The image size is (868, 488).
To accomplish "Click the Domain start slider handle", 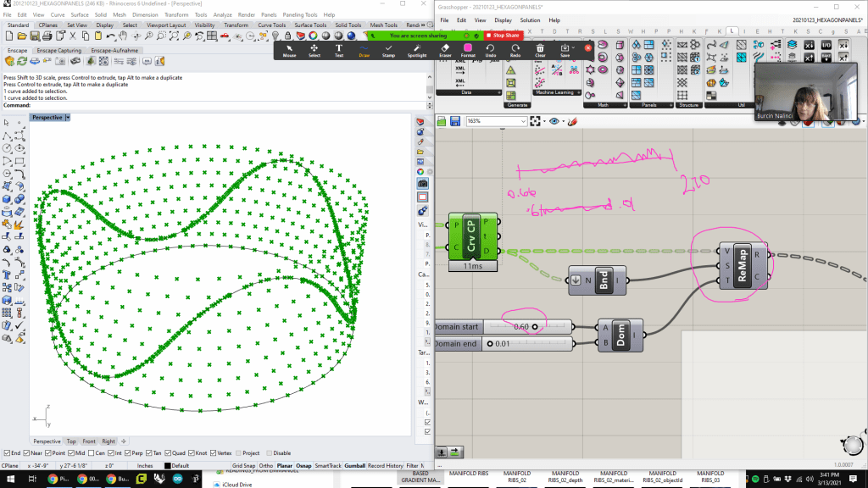I will (535, 326).
